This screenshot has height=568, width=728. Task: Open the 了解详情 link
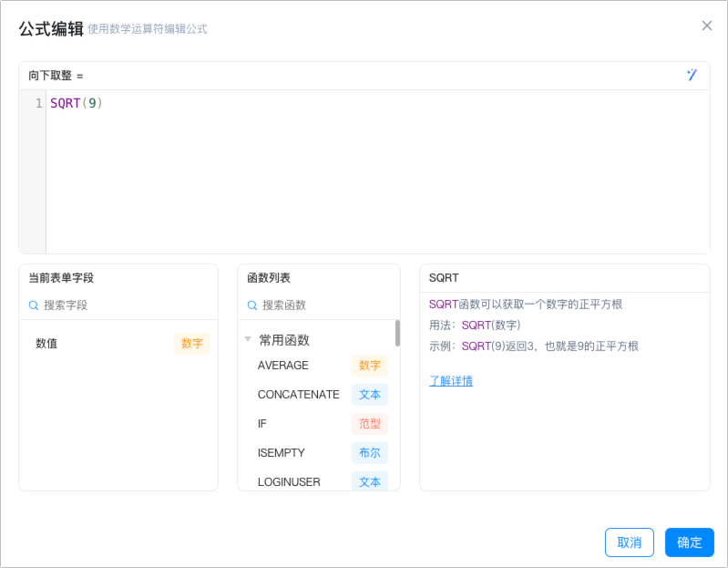(x=451, y=381)
